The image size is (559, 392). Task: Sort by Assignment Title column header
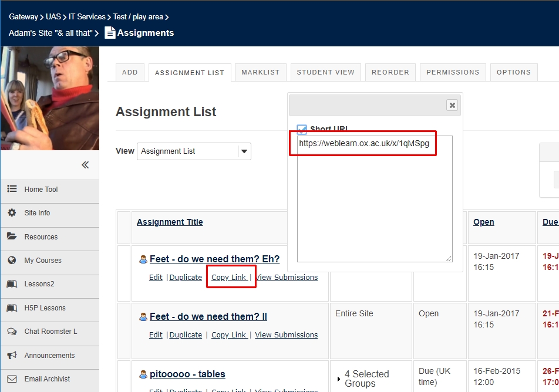click(170, 222)
